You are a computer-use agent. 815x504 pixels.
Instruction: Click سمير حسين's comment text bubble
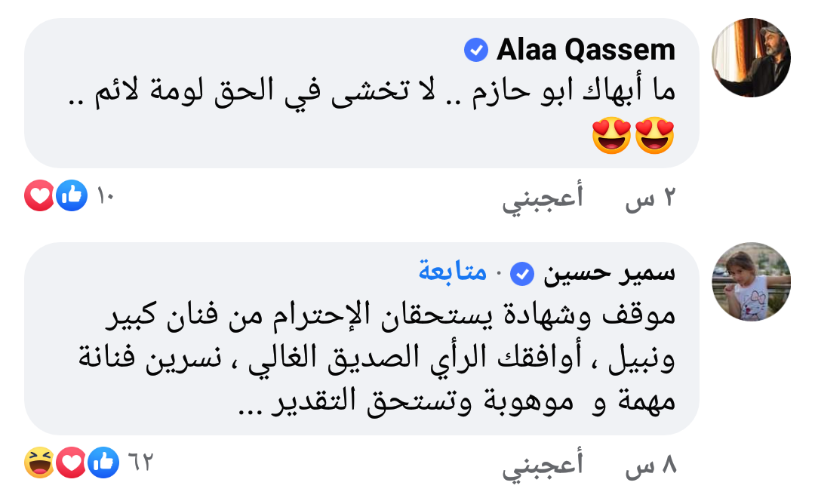tap(361, 339)
